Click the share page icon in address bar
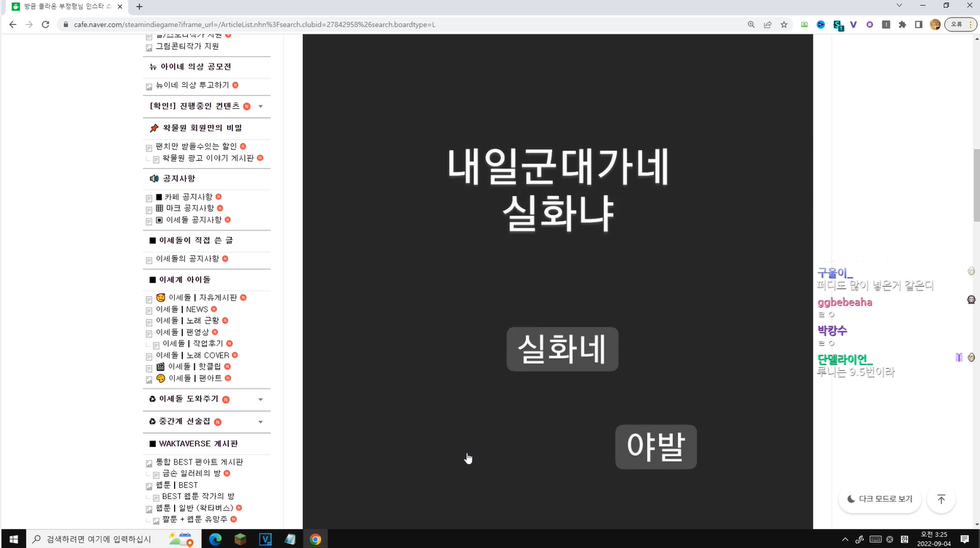This screenshot has height=548, width=980. click(767, 24)
